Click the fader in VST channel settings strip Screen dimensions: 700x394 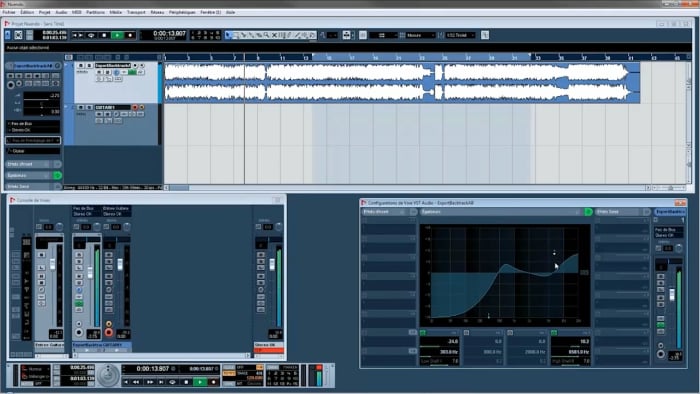tap(672, 295)
